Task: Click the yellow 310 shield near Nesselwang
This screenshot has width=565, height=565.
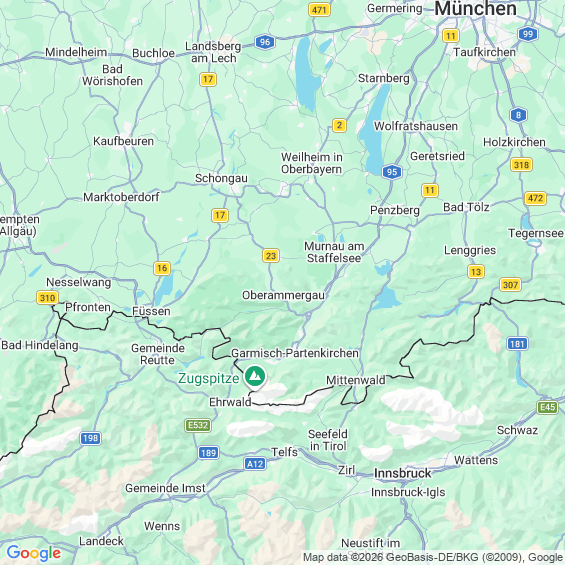Action: pyautogui.click(x=48, y=298)
